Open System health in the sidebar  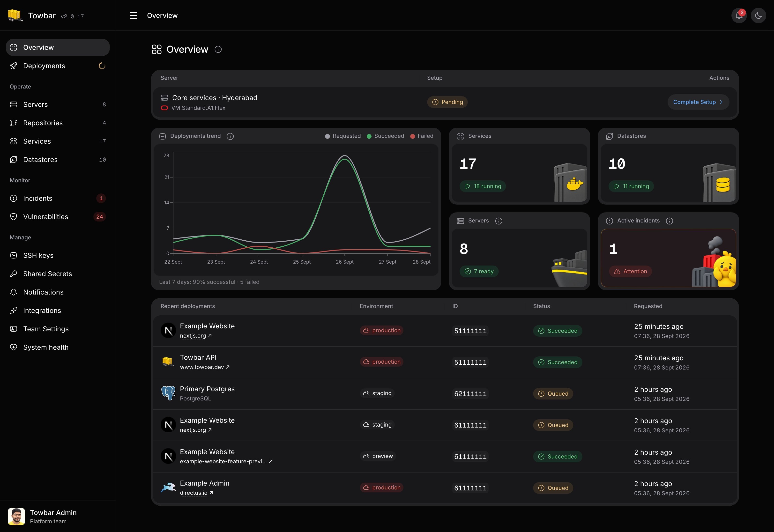pyautogui.click(x=58, y=347)
